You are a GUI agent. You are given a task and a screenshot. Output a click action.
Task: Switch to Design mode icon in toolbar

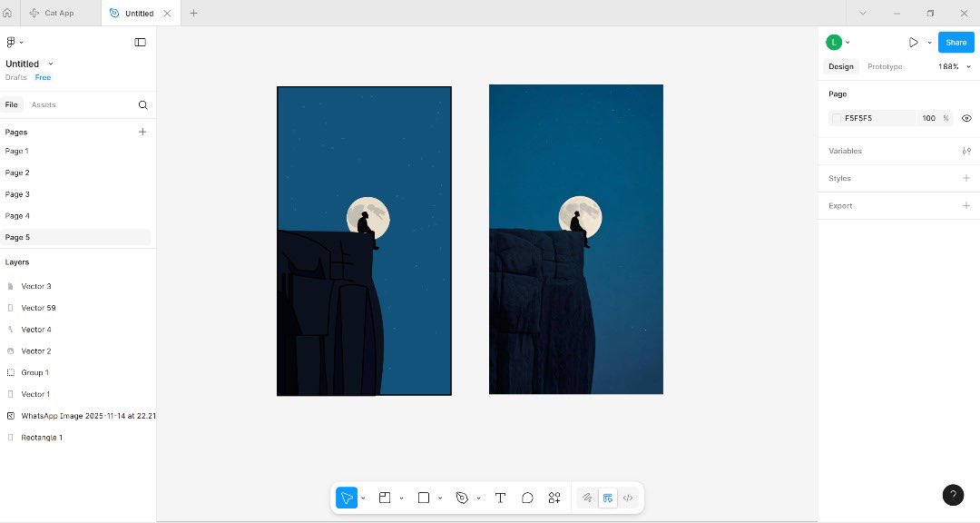tap(607, 498)
